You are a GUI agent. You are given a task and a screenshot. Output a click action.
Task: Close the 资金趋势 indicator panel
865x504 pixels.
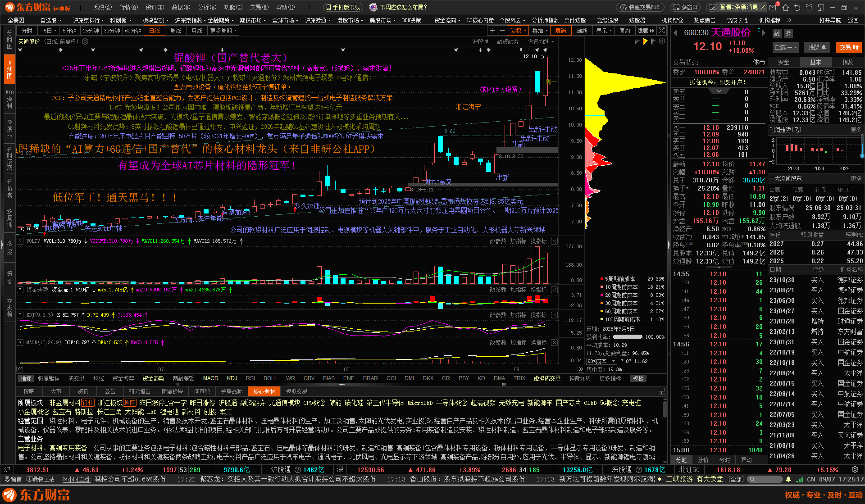tap(555, 290)
